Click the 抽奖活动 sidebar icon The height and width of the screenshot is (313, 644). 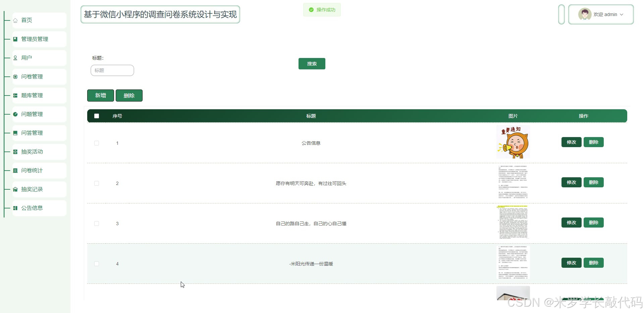pyautogui.click(x=15, y=152)
